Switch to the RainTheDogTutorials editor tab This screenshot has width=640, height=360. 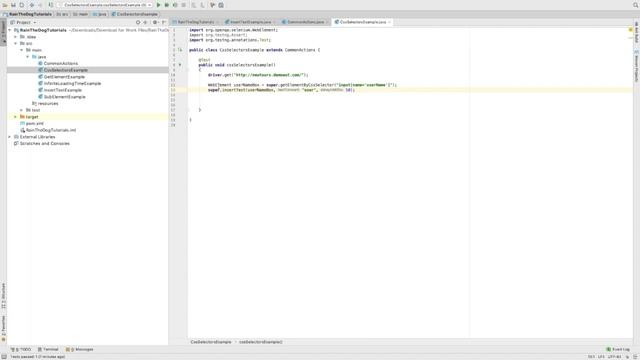pyautogui.click(x=195, y=22)
